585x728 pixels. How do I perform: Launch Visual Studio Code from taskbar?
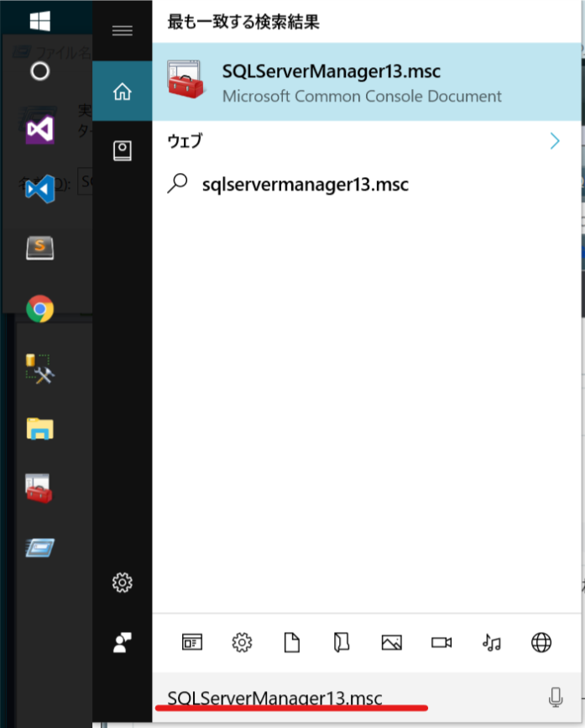click(x=40, y=189)
